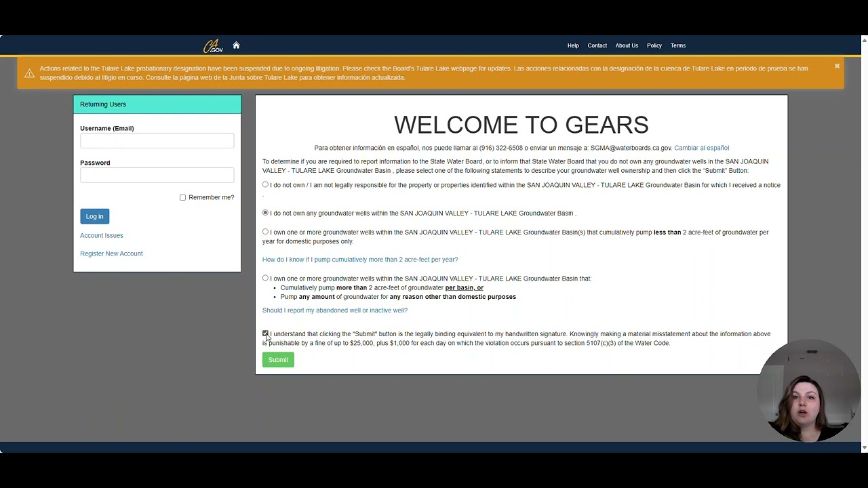Click the warning triangle icon in banner
868x488 pixels.
click(x=29, y=73)
